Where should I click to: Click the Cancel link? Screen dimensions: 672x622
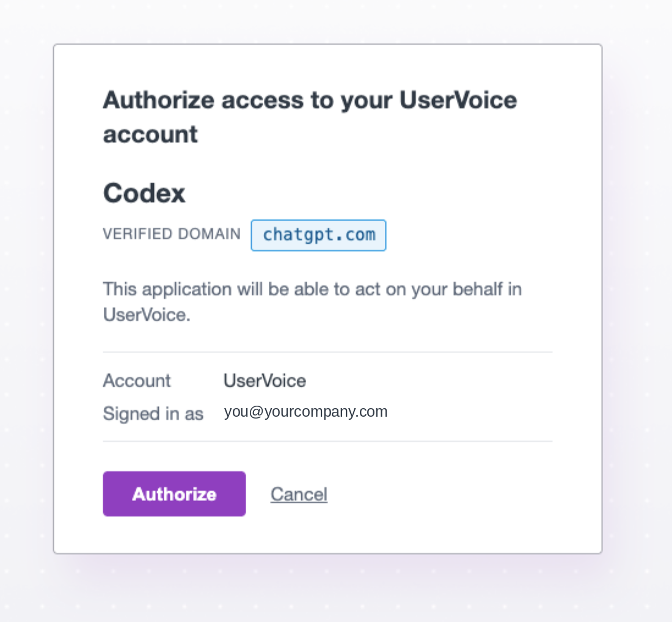point(299,494)
